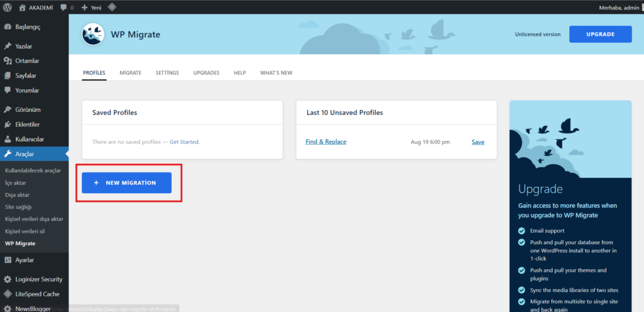Click the Görünüm brush icon
Screen dimensions: 644x312
(8, 109)
